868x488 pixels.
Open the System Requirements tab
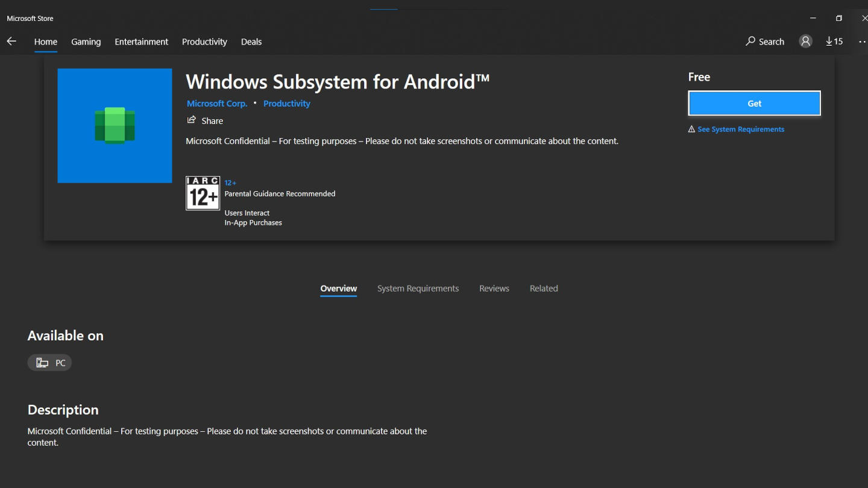click(x=418, y=288)
